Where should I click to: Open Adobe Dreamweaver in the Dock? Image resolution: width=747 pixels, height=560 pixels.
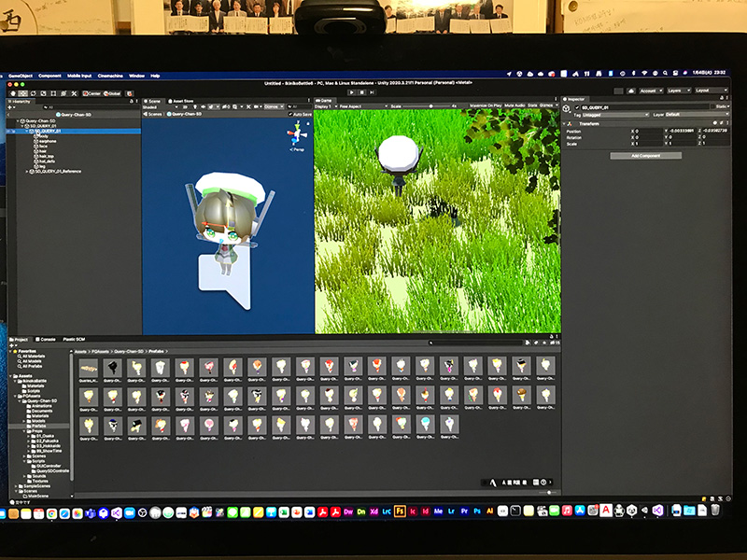[348, 511]
